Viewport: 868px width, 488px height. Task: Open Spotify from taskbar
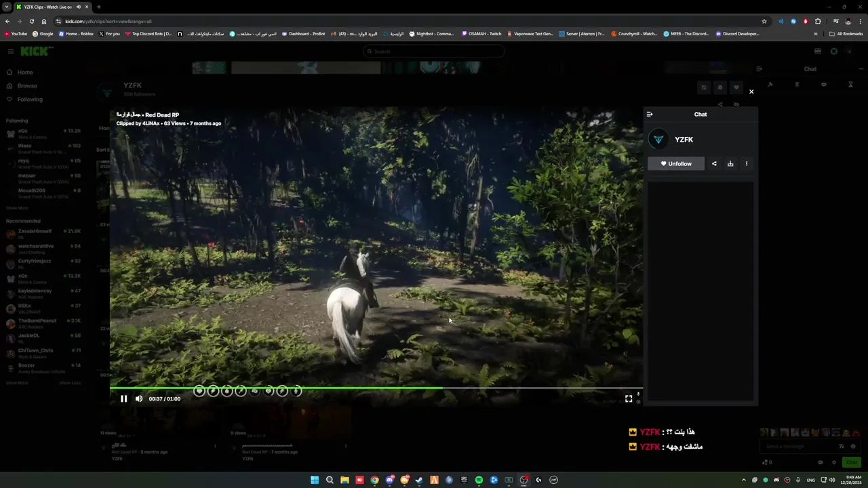479,480
